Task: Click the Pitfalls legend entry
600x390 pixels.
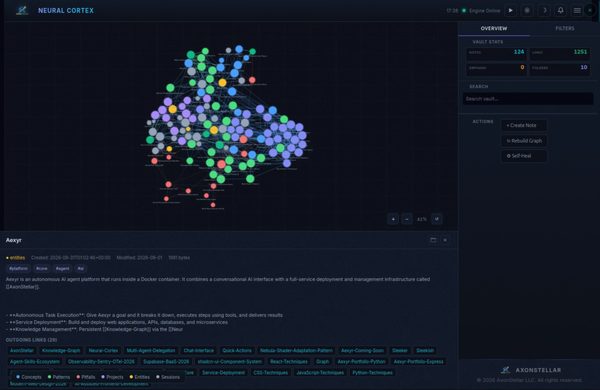Action: [x=86, y=377]
